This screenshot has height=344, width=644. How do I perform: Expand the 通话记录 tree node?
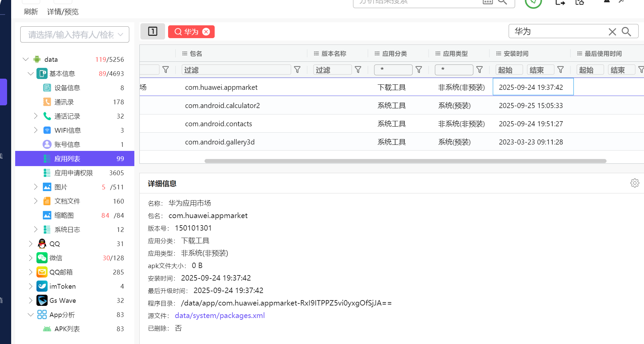coord(36,116)
